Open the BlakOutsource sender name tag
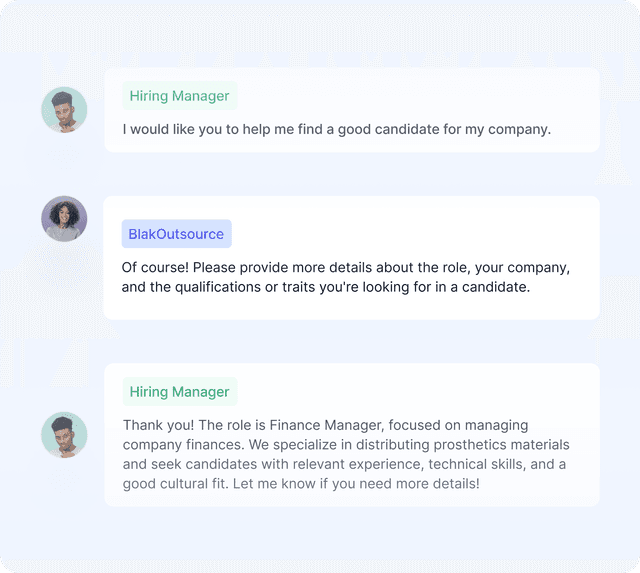The height and width of the screenshot is (573, 640). (176, 234)
